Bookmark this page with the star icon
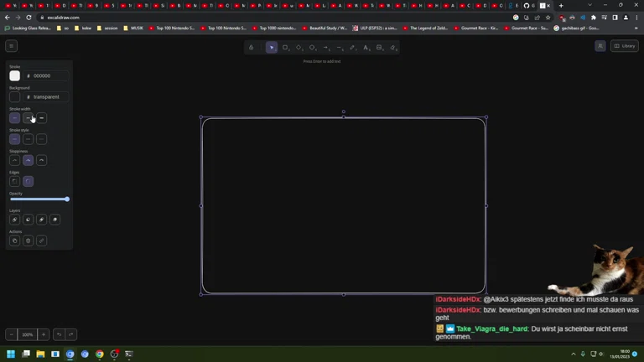 tap(548, 18)
